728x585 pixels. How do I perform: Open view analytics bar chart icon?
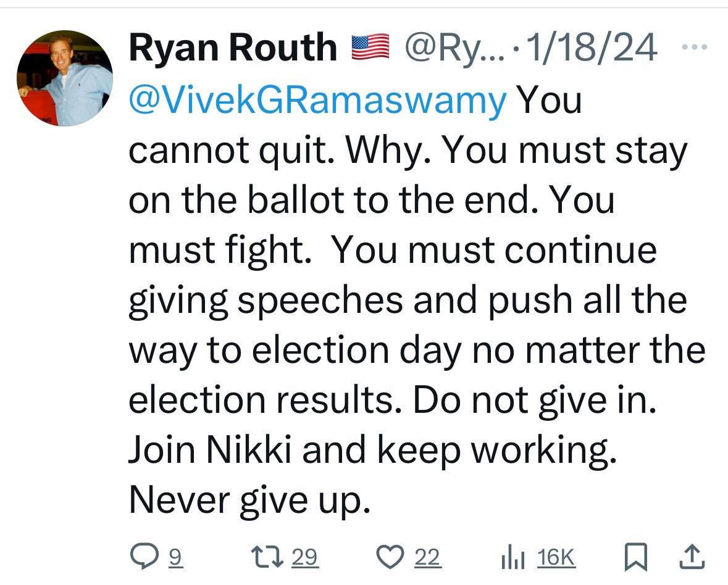point(513,558)
